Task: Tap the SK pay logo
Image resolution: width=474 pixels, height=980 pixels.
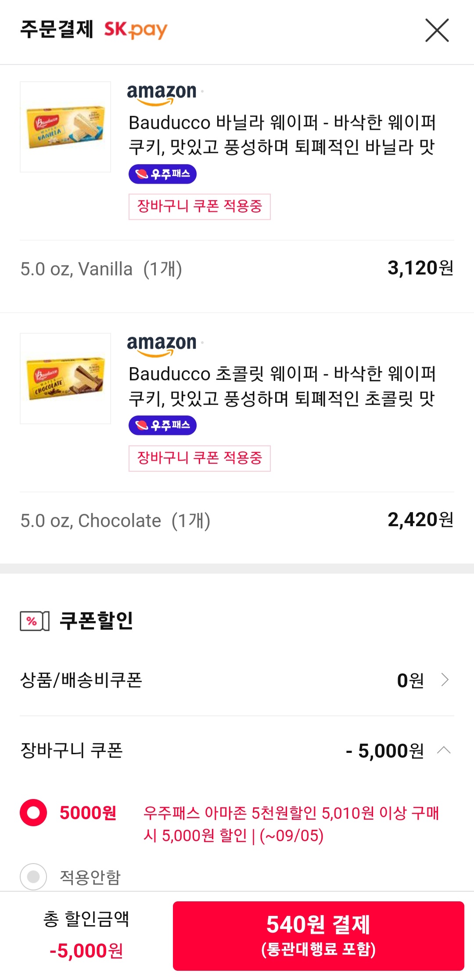Action: [136, 30]
